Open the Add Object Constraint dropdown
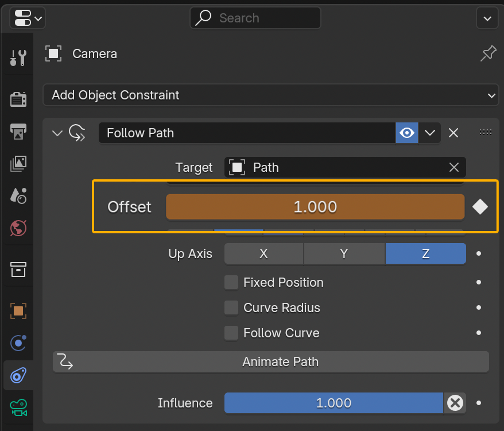504x431 pixels. 270,95
